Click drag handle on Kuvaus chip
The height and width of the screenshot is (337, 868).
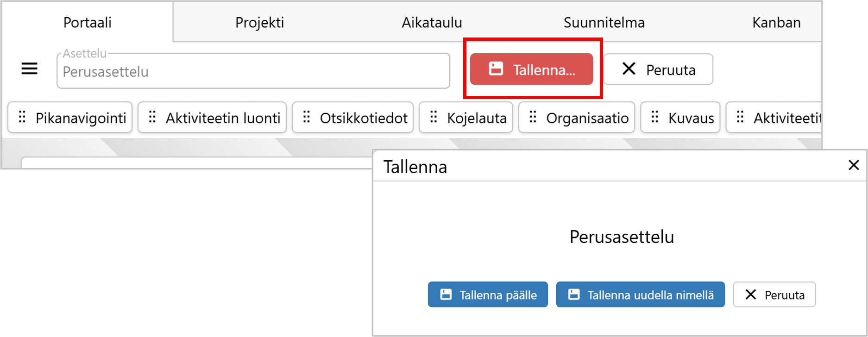tap(654, 117)
